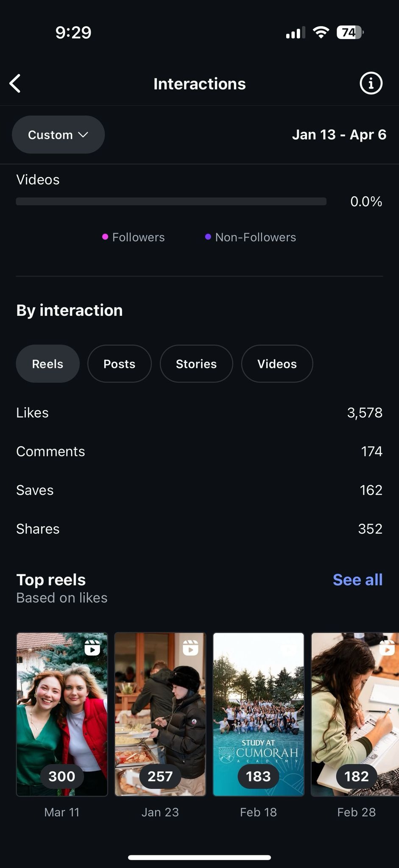399x868 pixels.
Task: Open the Feb 18 Cumorah Academy reel
Action: pyautogui.click(x=258, y=714)
